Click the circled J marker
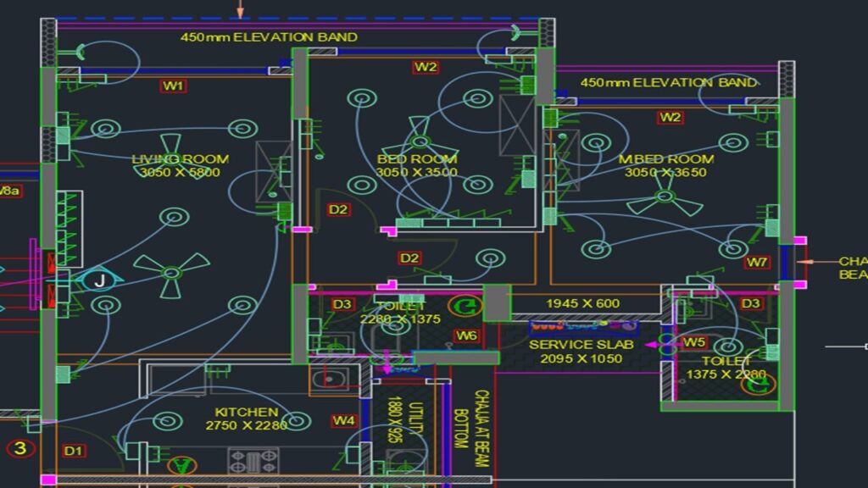The width and height of the screenshot is (868, 488). (101, 280)
